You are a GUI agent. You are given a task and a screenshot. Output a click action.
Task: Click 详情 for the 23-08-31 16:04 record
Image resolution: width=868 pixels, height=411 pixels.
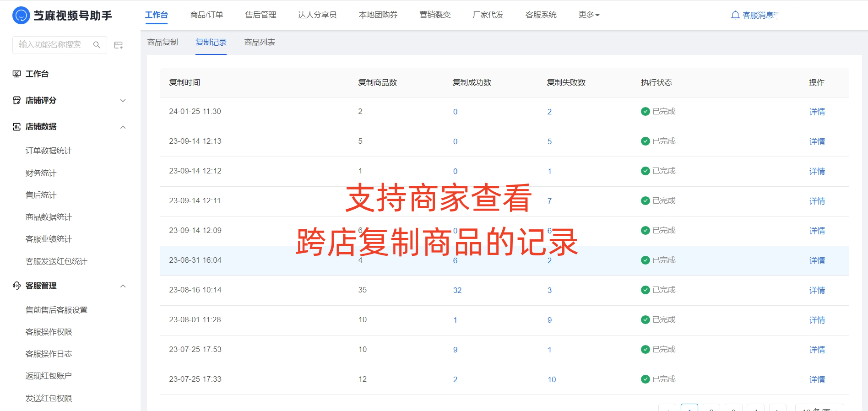817,260
